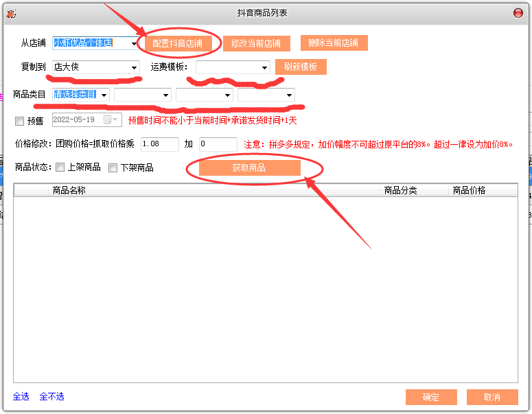Viewport: 532px width, 414px height.
Task: Toggle the 预售 checkbox
Action: pos(20,121)
